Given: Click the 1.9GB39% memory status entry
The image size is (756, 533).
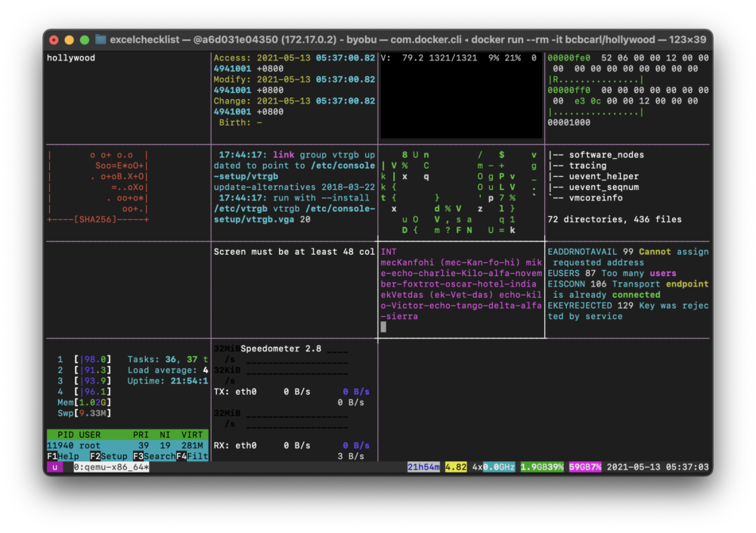Looking at the screenshot, I should (542, 467).
